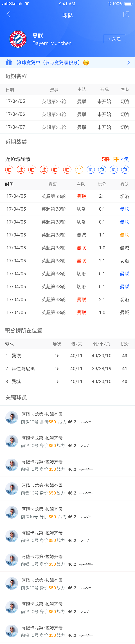Open standings row ranked 1 曼联
This screenshot has width=135, height=644.
coord(67,355)
